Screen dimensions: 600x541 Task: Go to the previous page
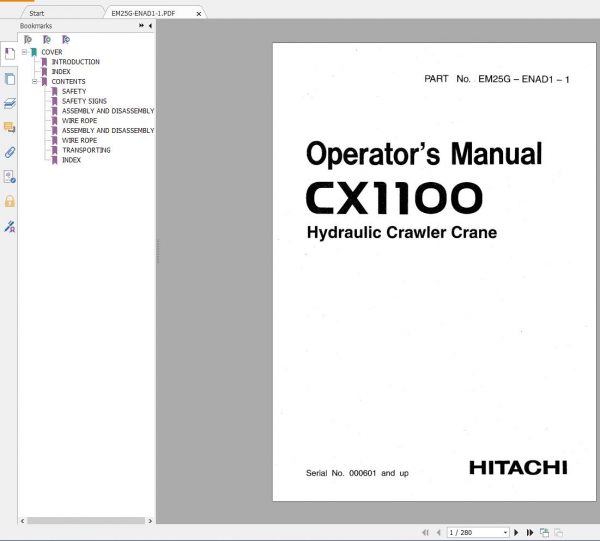tap(439, 532)
